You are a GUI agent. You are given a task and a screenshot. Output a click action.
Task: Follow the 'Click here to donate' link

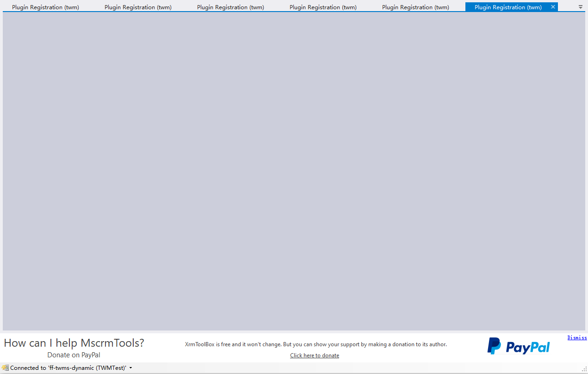315,355
